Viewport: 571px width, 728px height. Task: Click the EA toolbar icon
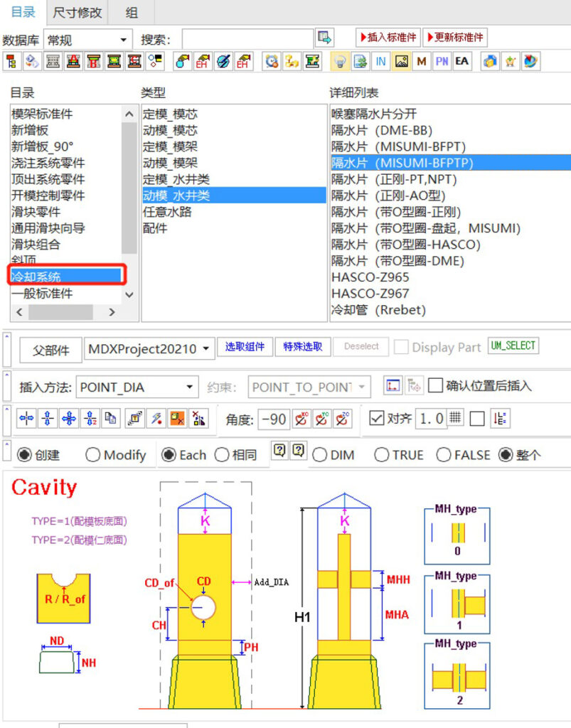462,61
